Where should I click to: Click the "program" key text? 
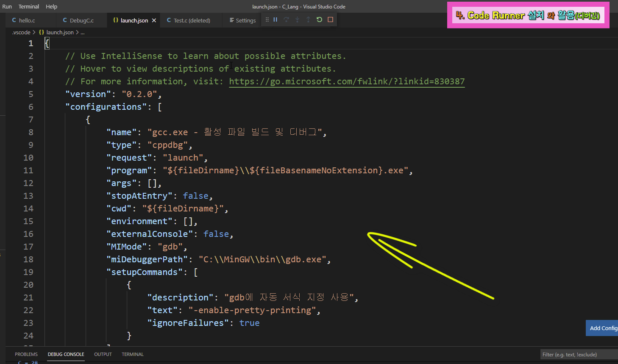point(129,170)
